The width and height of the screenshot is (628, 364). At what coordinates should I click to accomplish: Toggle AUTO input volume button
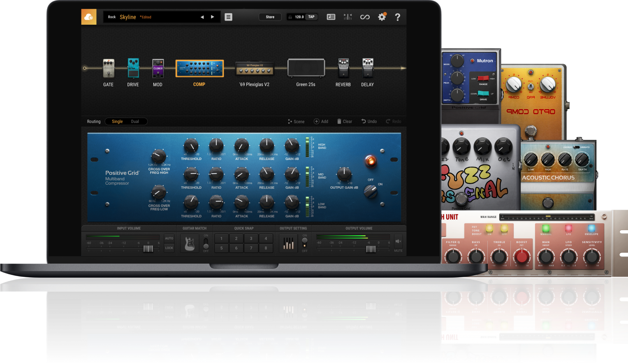tap(169, 238)
